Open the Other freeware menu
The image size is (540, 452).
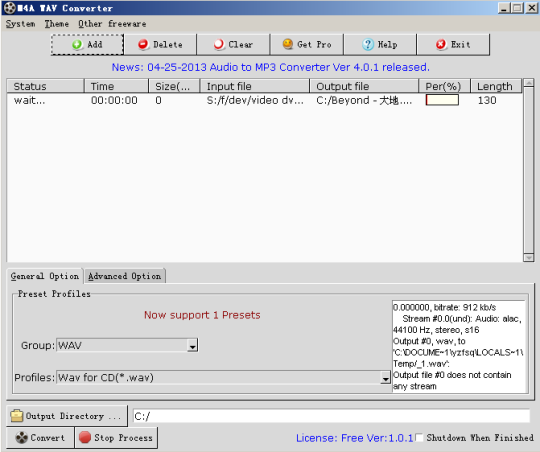click(112, 24)
